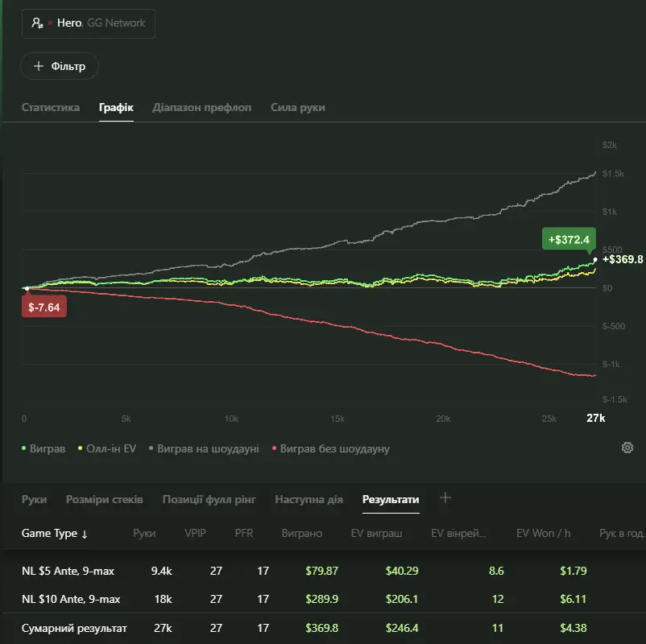This screenshot has width=646, height=644.
Task: Switch to the Сила руки tab
Action: [298, 108]
